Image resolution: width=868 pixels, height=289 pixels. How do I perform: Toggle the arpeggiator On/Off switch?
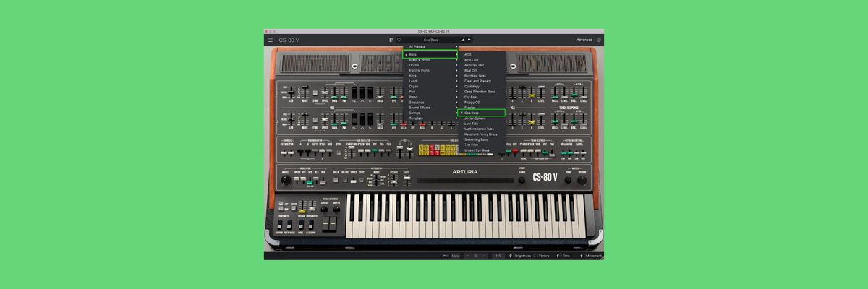tap(345, 180)
